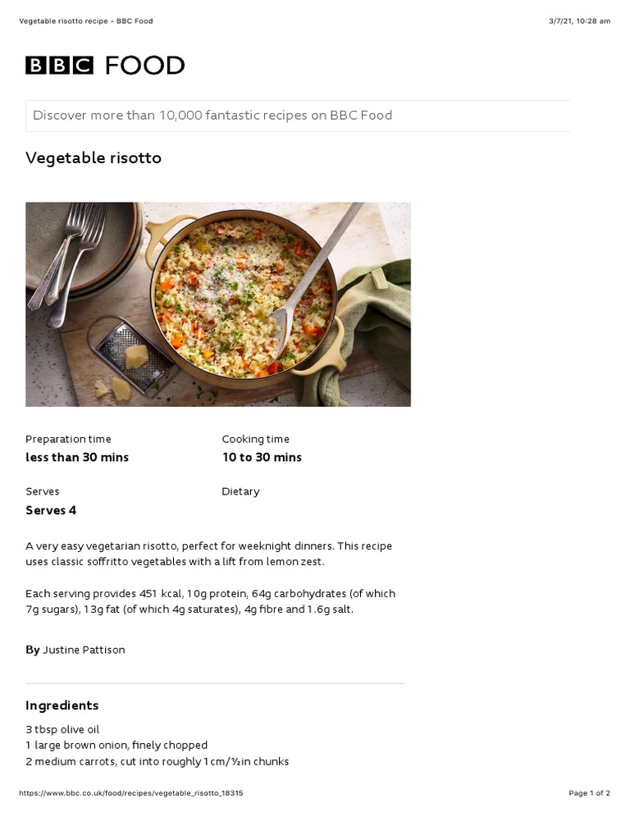Select the 'Vegetable risotto' recipe title
630x840 pixels.
point(94,157)
